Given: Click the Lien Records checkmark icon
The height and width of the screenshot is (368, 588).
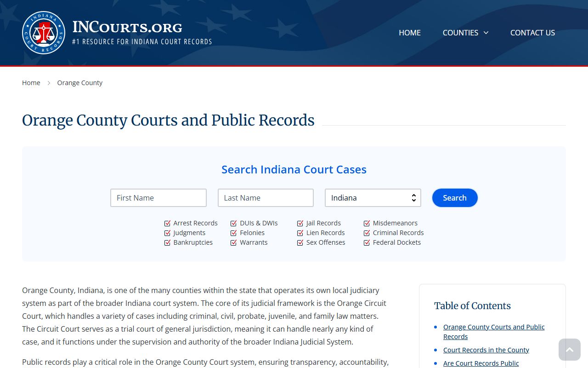Looking at the screenshot, I should click(x=300, y=233).
